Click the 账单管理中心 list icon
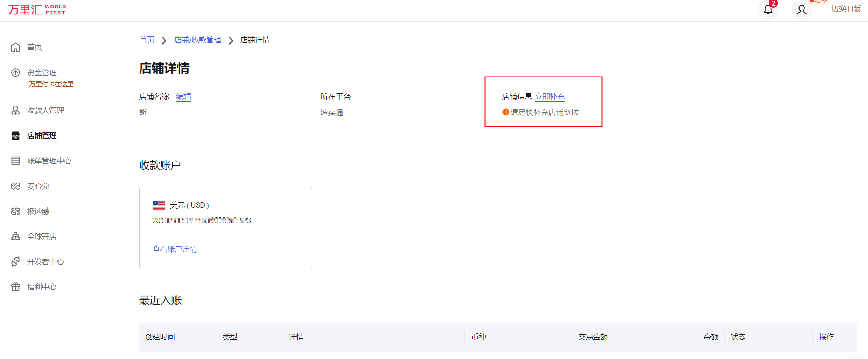The height and width of the screenshot is (359, 868). (15, 161)
